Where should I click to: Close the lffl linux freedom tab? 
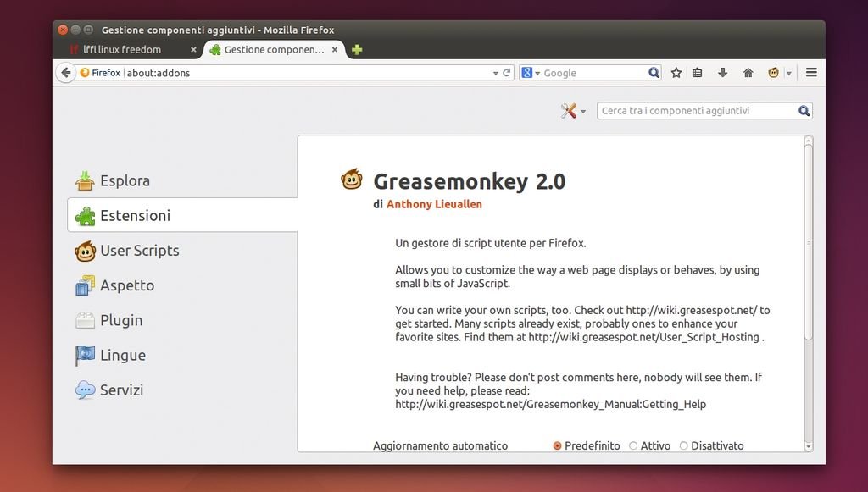pyautogui.click(x=193, y=50)
